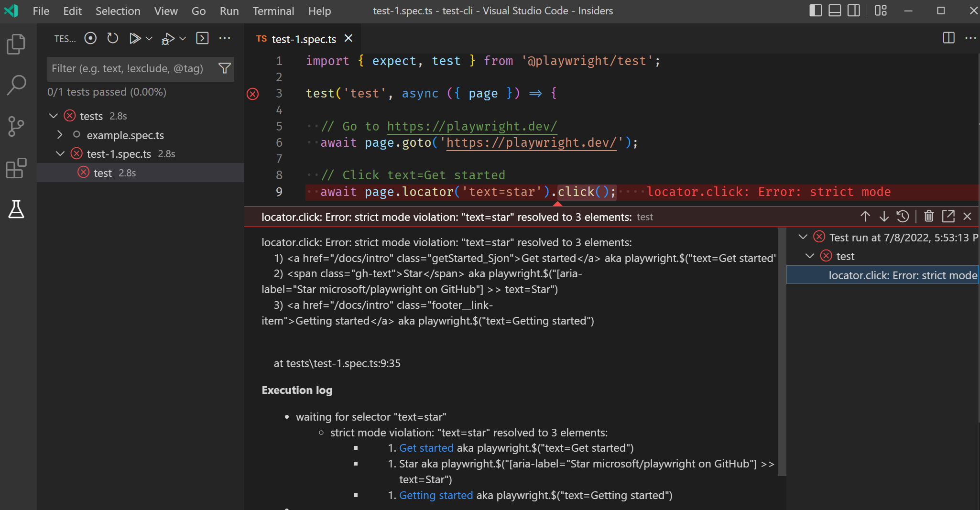The height and width of the screenshot is (510, 980).
Task: Clear all test results trash icon
Action: (929, 217)
